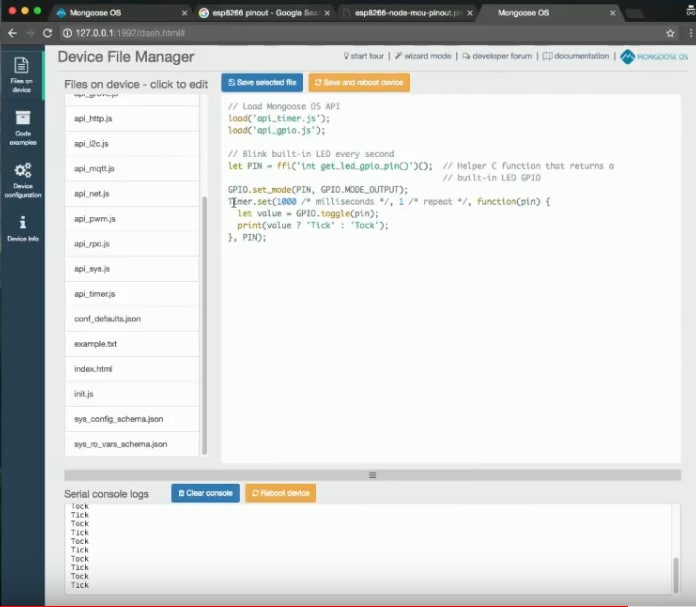696x607 pixels.
Task: Open init.js in the file list
Action: tap(132, 394)
